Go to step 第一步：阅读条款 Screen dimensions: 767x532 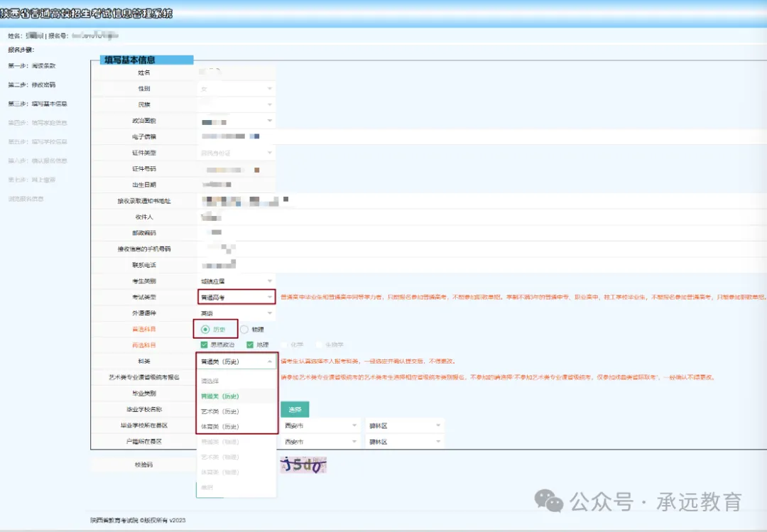tap(32, 65)
